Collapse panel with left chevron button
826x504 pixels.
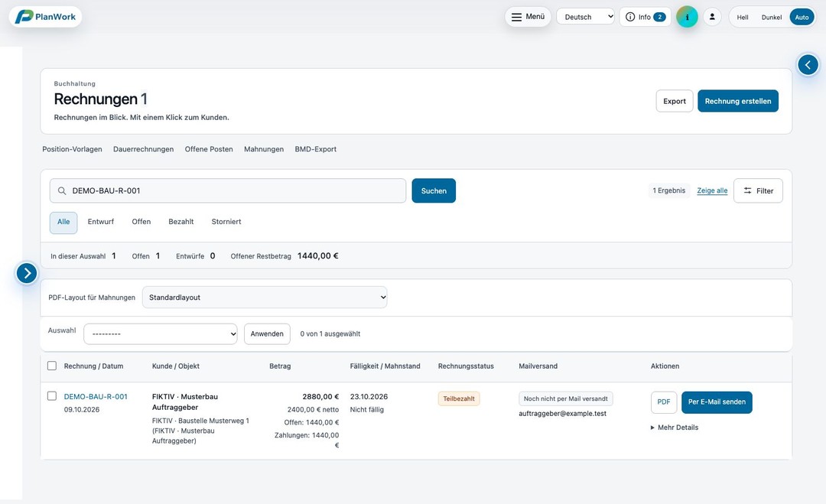tap(808, 65)
